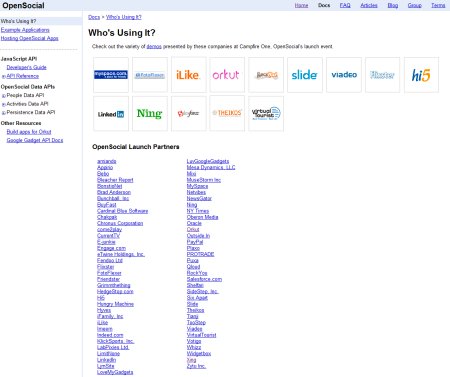Open Hosting OpenSocial Apps sidebar link
The height and width of the screenshot is (377, 450).
pyautogui.click(x=29, y=38)
